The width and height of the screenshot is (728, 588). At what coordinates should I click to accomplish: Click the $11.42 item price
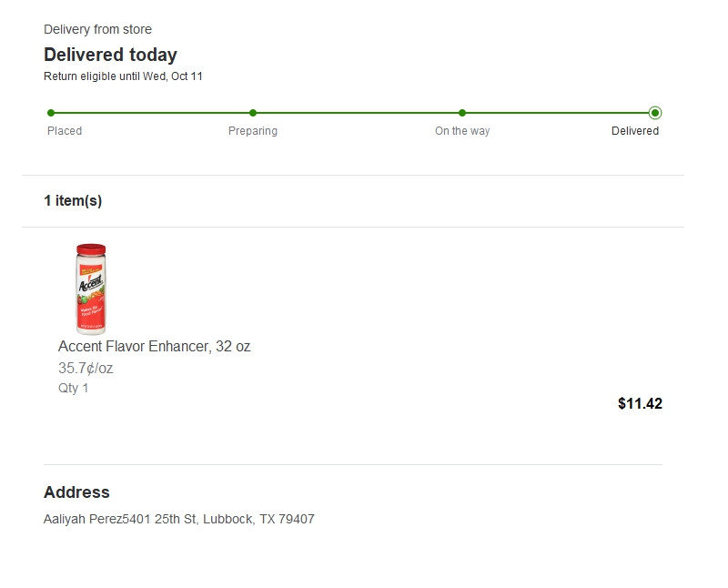click(x=640, y=403)
